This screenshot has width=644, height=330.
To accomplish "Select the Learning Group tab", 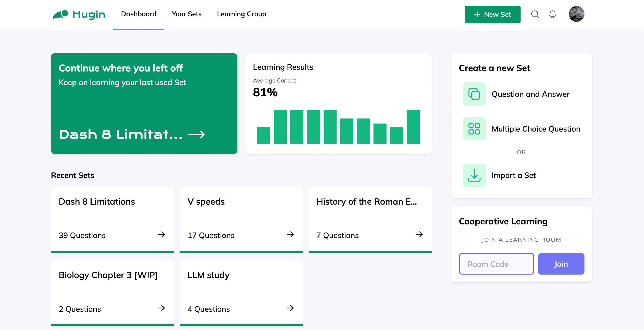I will click(242, 14).
